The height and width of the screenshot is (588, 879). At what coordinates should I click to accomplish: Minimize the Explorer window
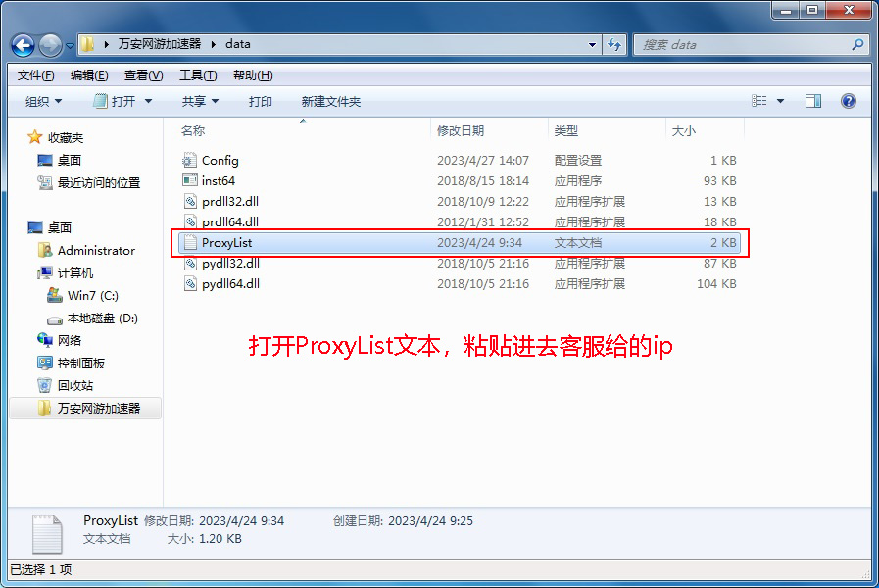(785, 10)
